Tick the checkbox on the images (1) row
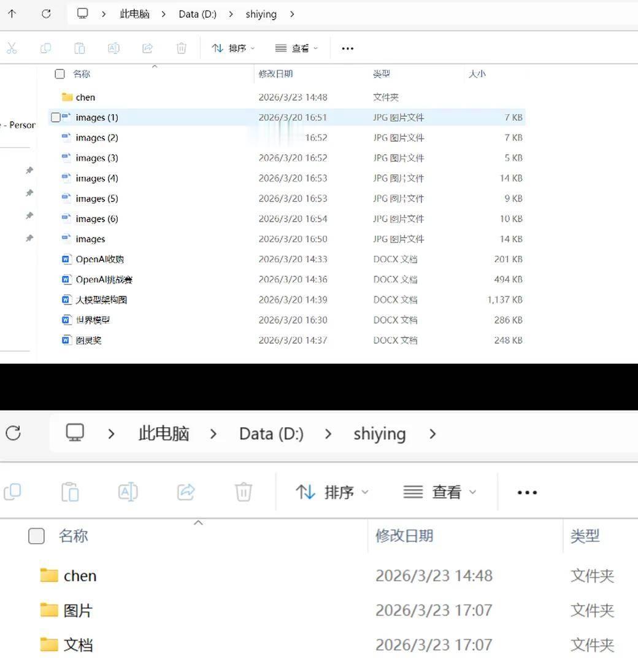 (x=55, y=117)
